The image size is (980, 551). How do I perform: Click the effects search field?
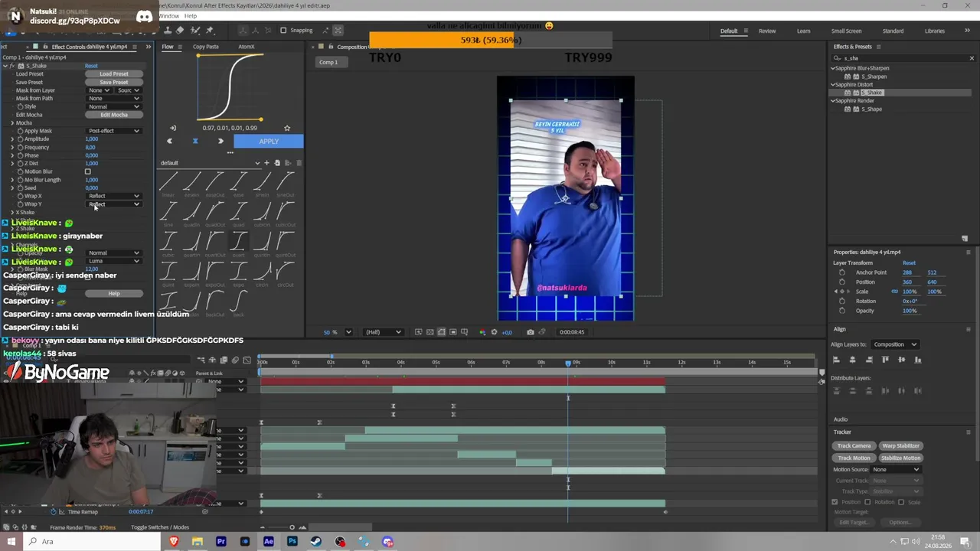[x=903, y=58]
